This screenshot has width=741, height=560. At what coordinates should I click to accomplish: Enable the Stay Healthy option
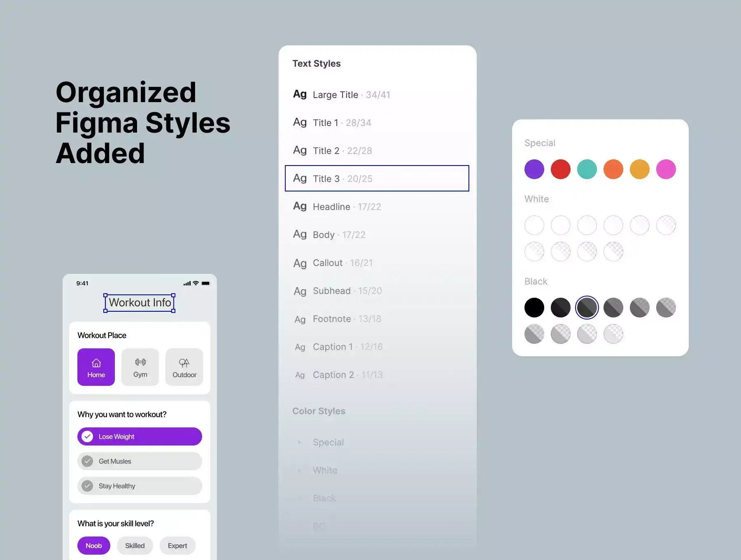pos(87,486)
